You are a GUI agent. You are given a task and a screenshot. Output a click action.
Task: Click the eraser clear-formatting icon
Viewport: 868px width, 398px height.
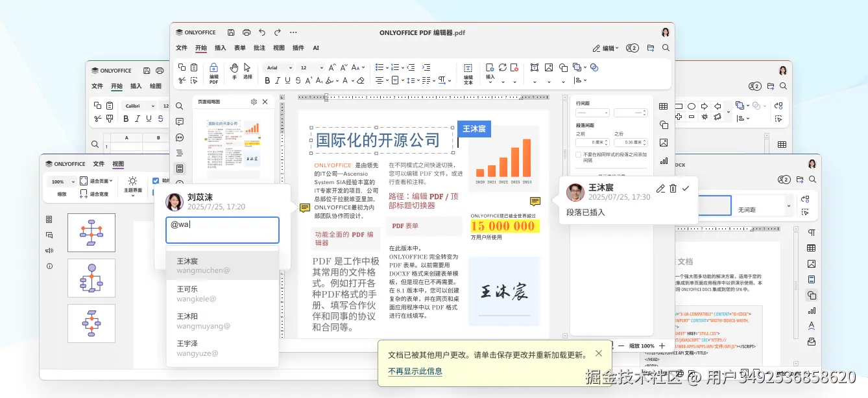pos(361,80)
